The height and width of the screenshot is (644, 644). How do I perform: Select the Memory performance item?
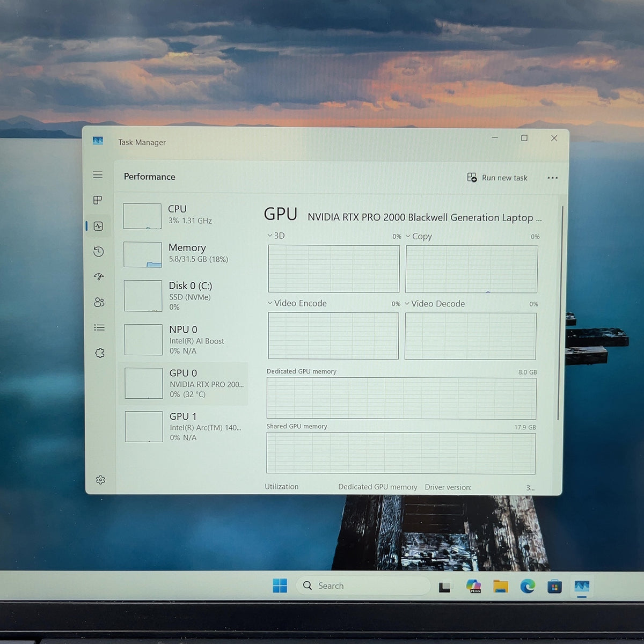click(184, 254)
